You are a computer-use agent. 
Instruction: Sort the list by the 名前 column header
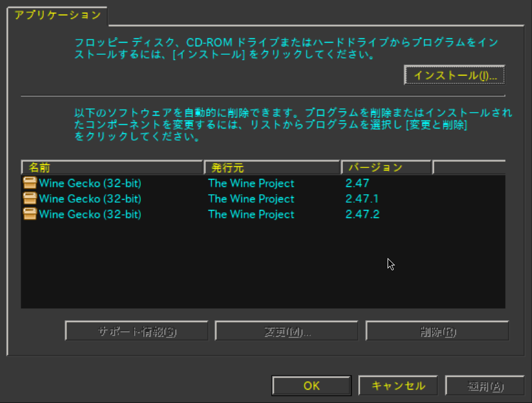pyautogui.click(x=112, y=167)
